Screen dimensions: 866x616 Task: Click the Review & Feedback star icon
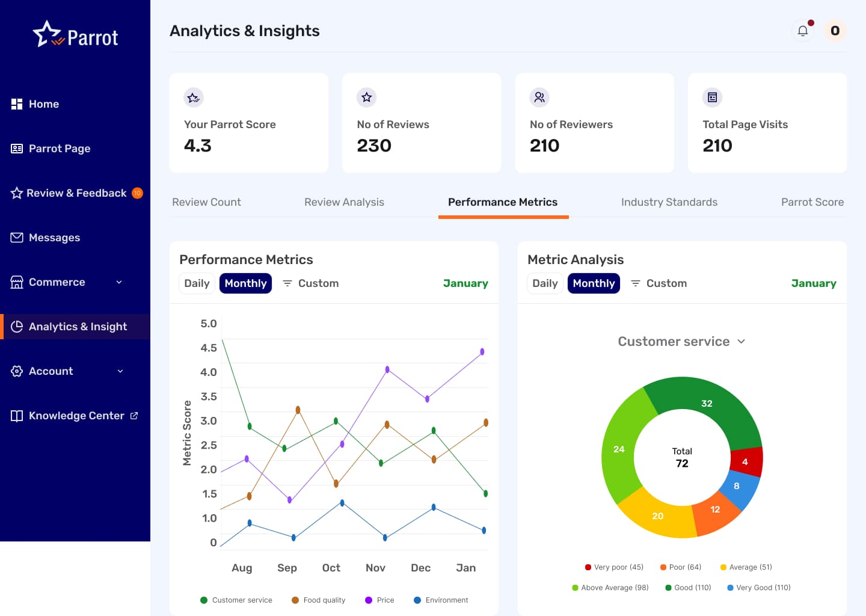pos(17,193)
